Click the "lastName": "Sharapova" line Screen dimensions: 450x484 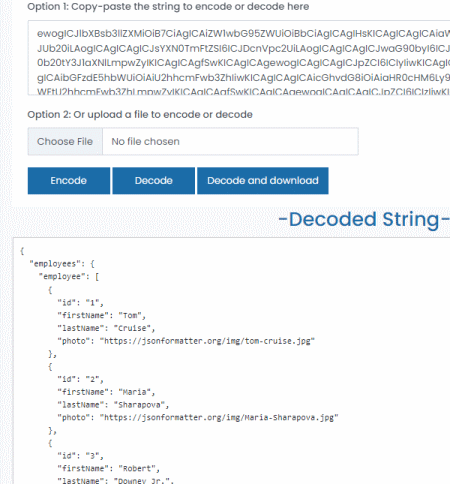[x=113, y=405]
